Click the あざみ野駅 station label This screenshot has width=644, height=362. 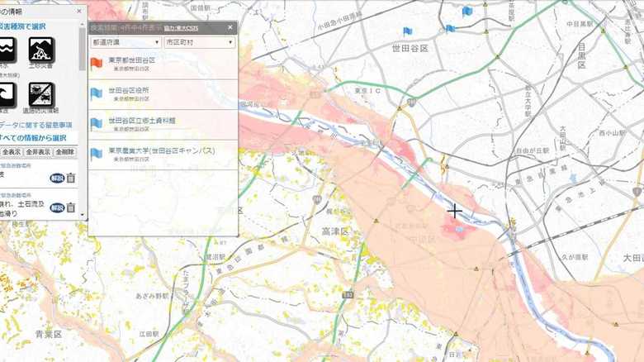[x=152, y=296]
